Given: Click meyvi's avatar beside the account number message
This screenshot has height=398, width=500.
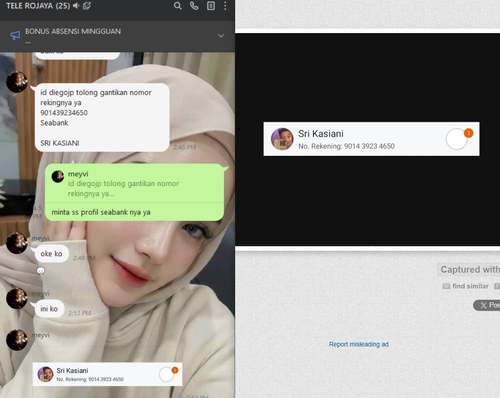Looking at the screenshot, I should tap(17, 82).
